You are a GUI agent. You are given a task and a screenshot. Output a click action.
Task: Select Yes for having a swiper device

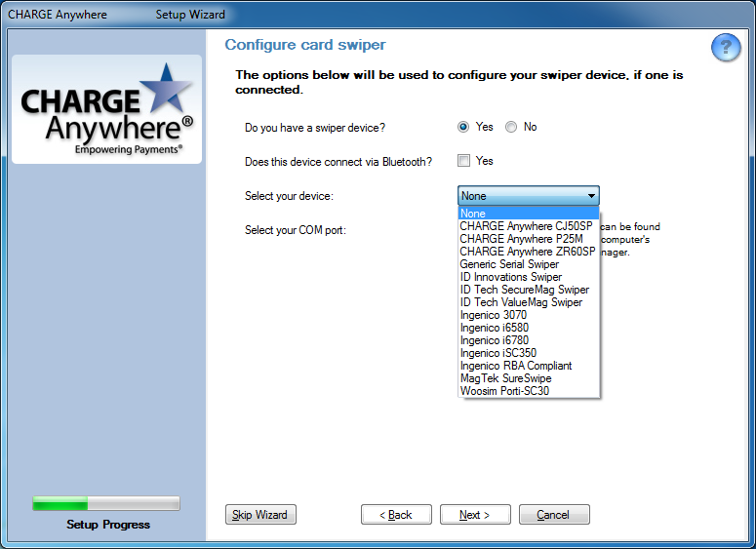[x=463, y=127]
